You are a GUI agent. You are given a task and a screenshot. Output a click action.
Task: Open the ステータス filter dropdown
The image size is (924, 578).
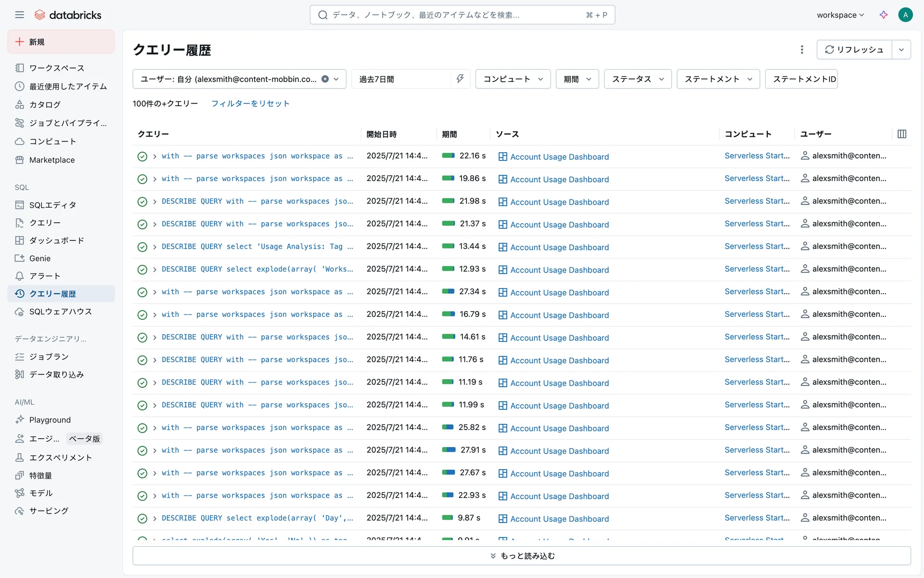(x=637, y=79)
